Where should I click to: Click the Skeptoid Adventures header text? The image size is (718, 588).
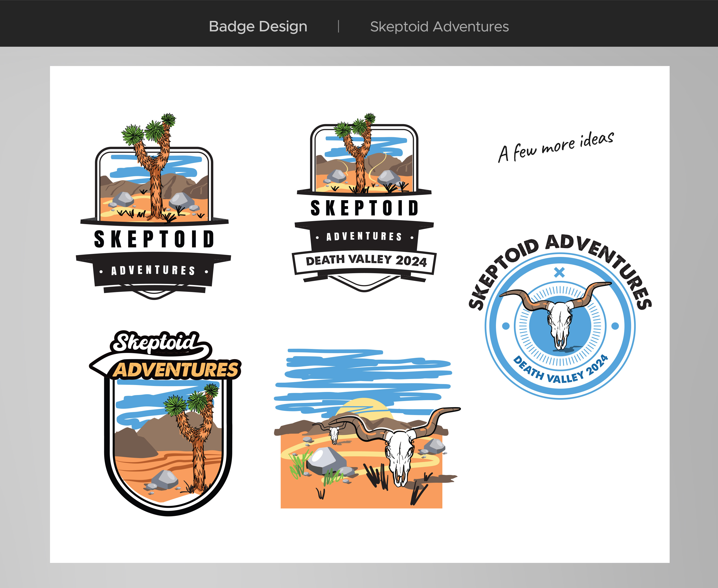pos(439,27)
